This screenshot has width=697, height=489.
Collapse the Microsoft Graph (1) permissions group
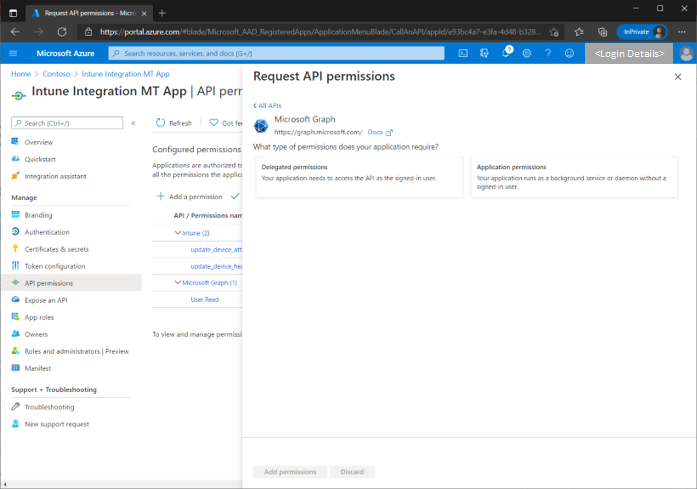(177, 282)
